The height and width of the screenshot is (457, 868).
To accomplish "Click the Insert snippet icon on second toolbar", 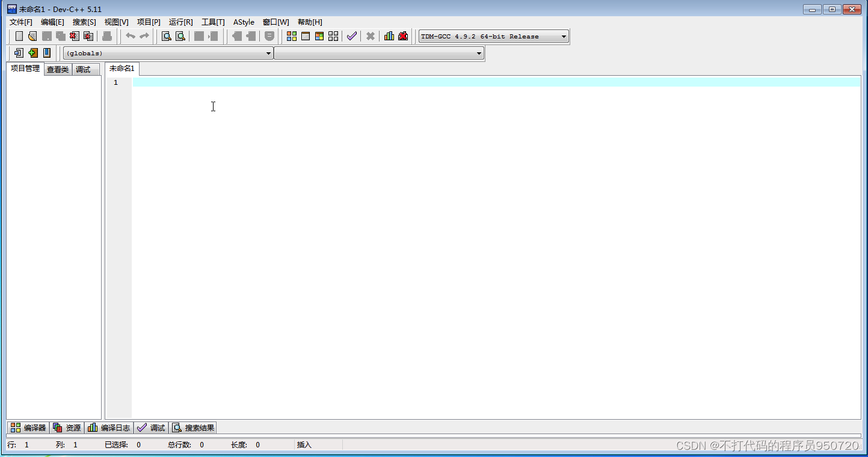I will click(x=19, y=53).
